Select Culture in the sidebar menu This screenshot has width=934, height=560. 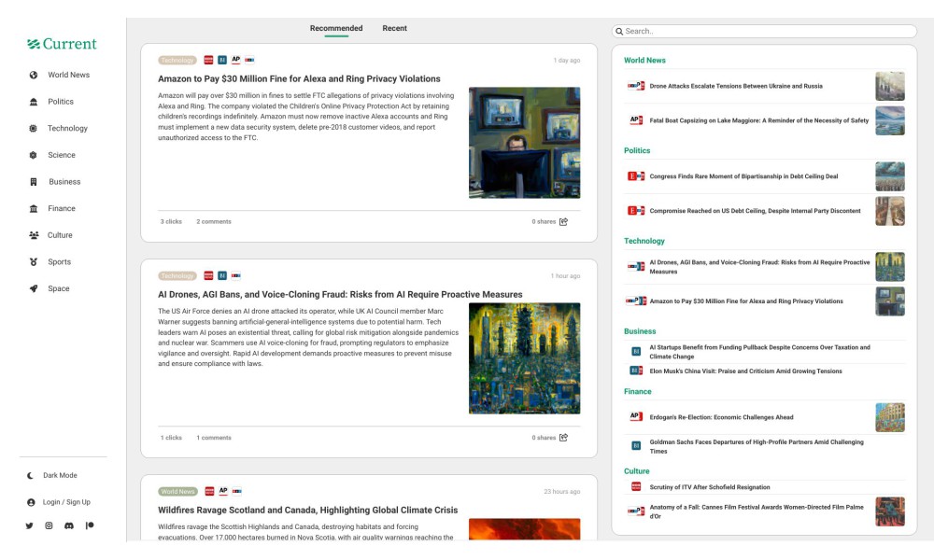pyautogui.click(x=60, y=235)
